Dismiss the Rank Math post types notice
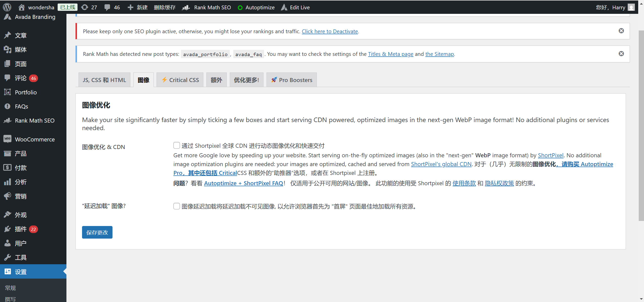The width and height of the screenshot is (644, 302). [x=621, y=53]
